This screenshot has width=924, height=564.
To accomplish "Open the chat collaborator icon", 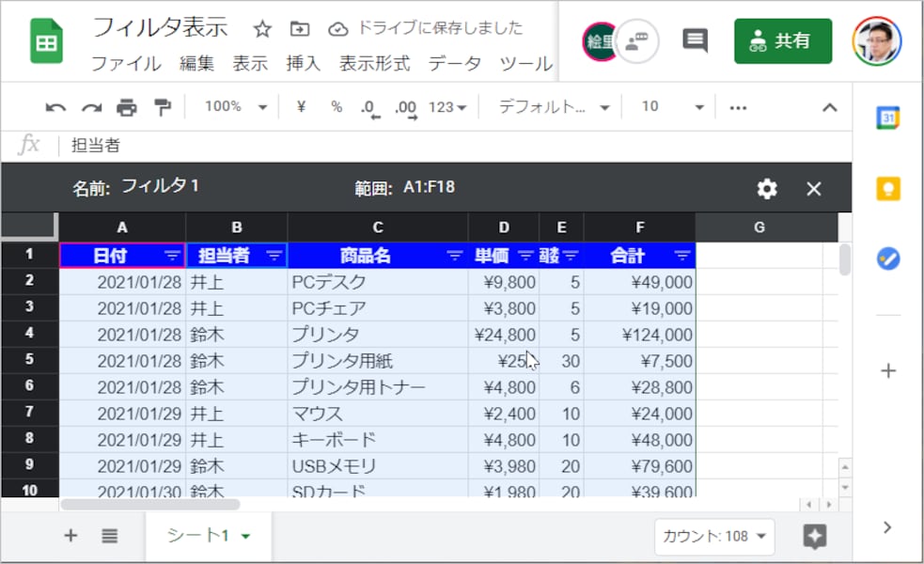I will click(x=637, y=40).
